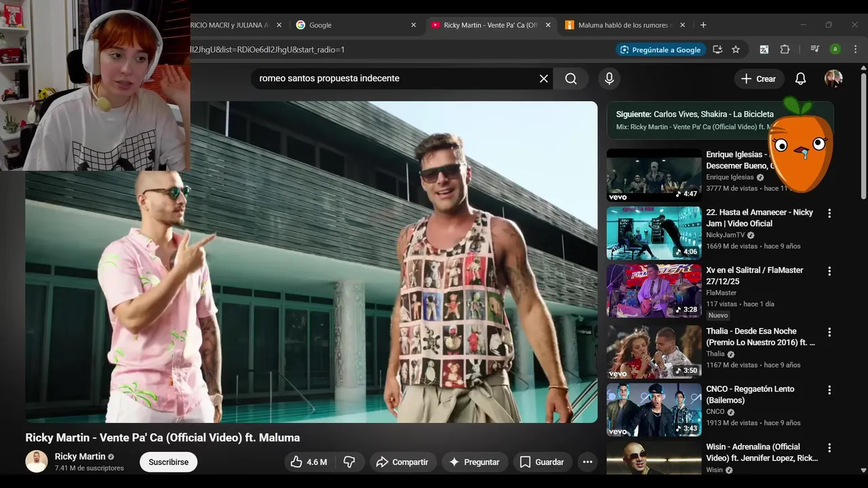Subscribe with the Suscribirse button
Viewport: 868px width, 488px height.
(x=168, y=462)
